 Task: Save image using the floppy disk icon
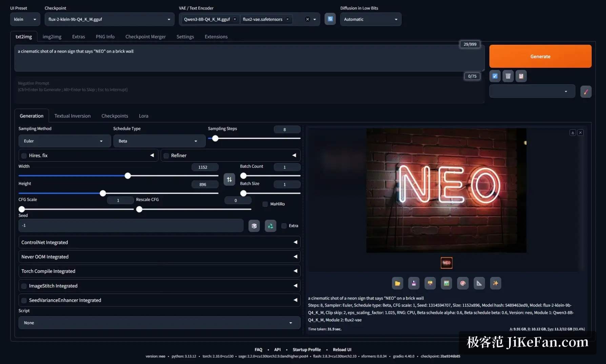pyautogui.click(x=414, y=283)
